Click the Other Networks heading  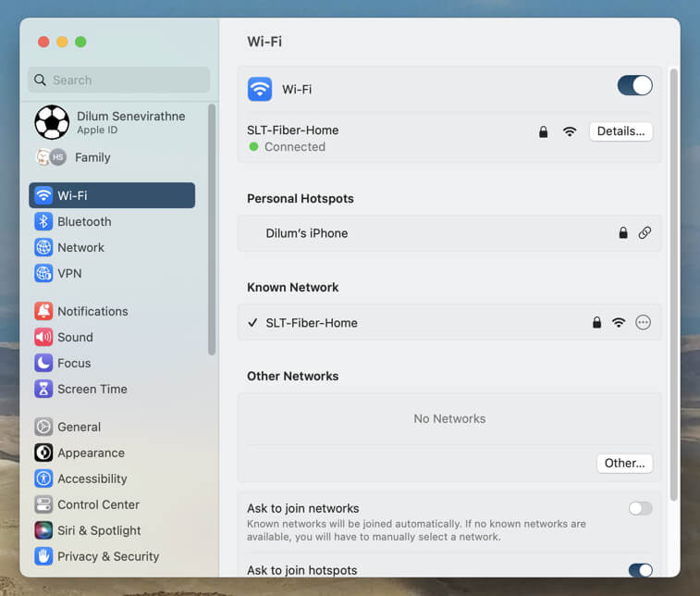[x=293, y=376]
